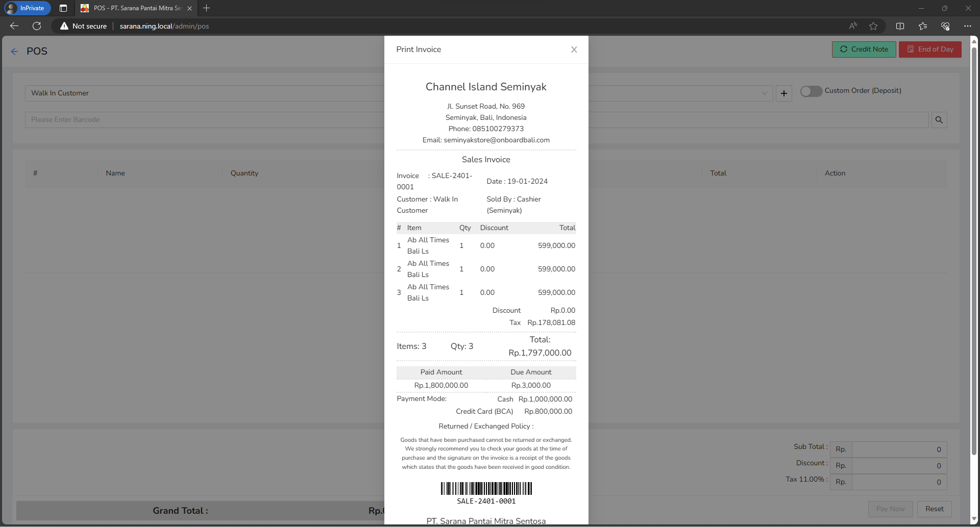Viewport: 980px width, 527px height.
Task: Close the POS browser tab
Action: 189,8
